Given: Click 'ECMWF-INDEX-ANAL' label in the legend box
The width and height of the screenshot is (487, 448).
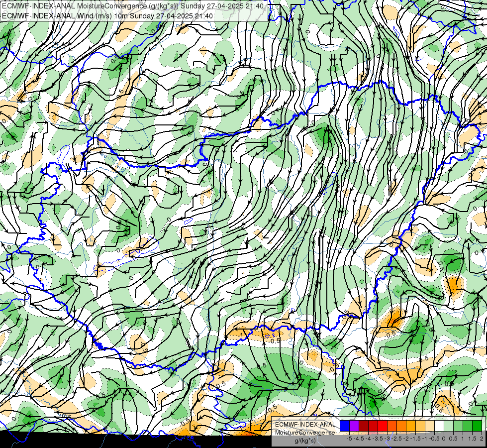Looking at the screenshot, I should click(305, 425).
